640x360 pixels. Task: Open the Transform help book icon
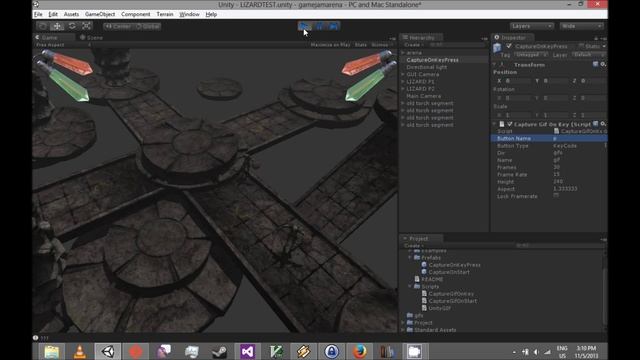click(x=596, y=64)
